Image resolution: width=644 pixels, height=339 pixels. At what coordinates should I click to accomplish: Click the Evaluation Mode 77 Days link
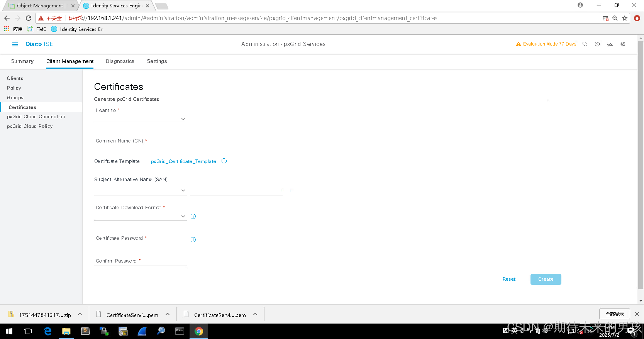click(549, 44)
